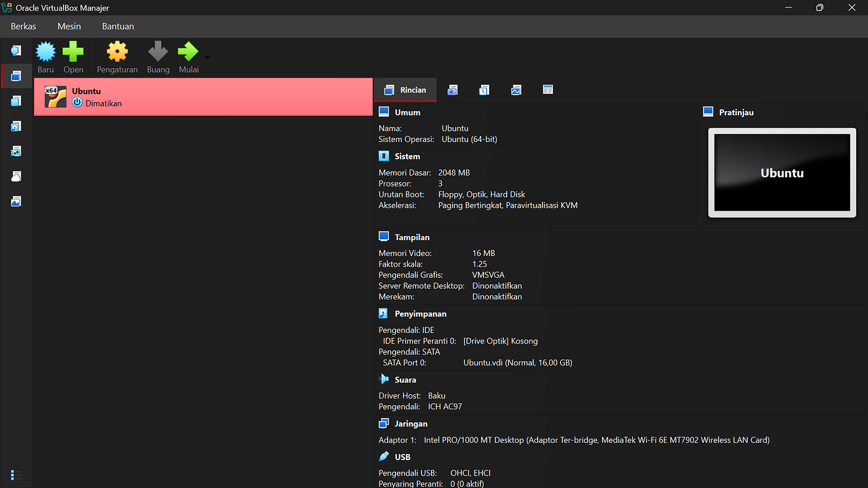Click the ICH AC97 audio controller value

click(445, 407)
